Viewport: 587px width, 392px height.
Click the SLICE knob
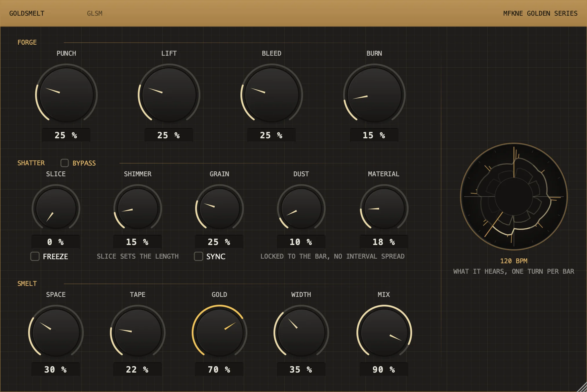[56, 208]
